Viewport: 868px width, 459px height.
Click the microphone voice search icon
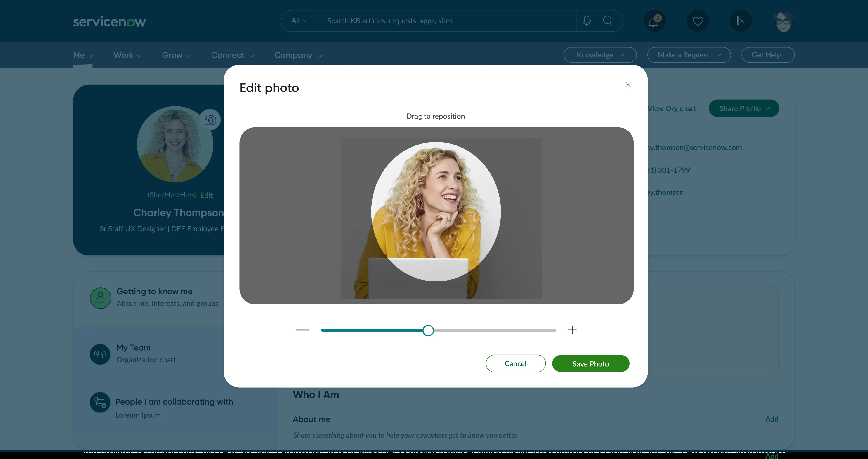(586, 21)
